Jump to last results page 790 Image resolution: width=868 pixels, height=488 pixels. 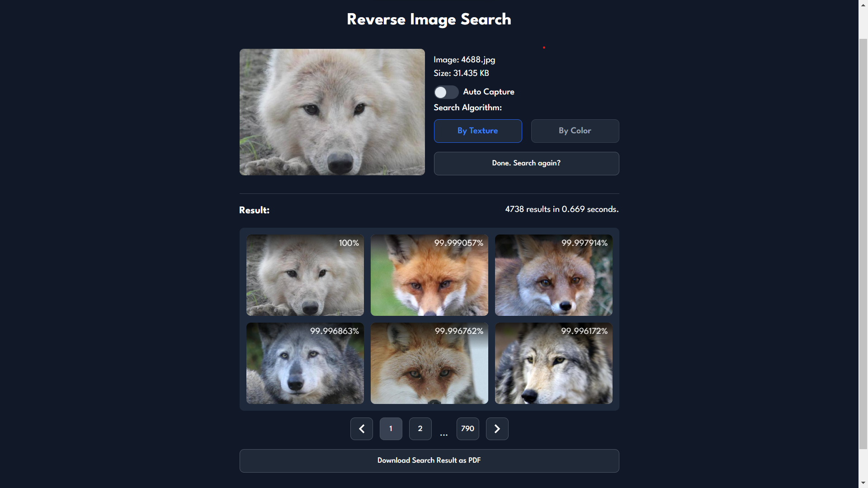point(467,429)
